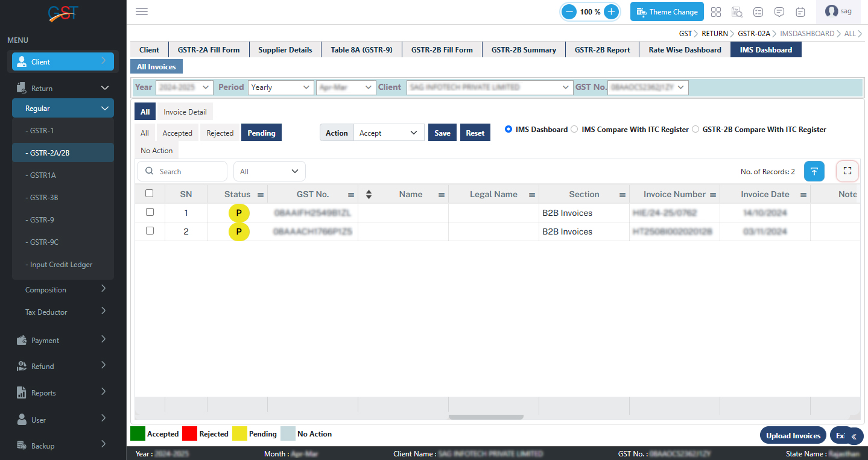Open the grid apps icon in header
The width and height of the screenshot is (868, 460).
pyautogui.click(x=716, y=11)
